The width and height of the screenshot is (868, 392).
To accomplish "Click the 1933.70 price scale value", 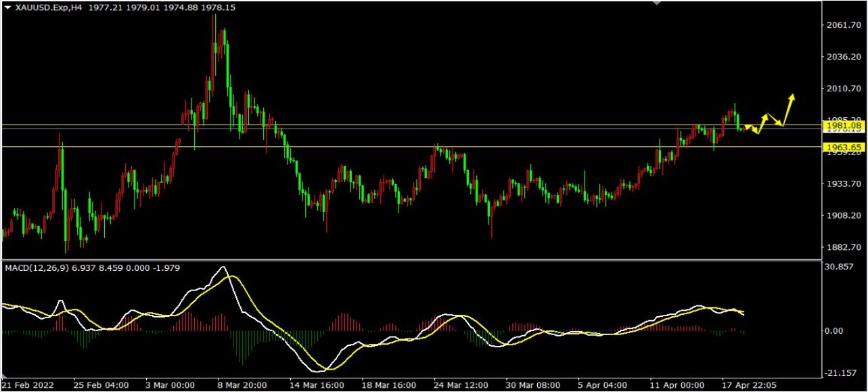I will (844, 183).
